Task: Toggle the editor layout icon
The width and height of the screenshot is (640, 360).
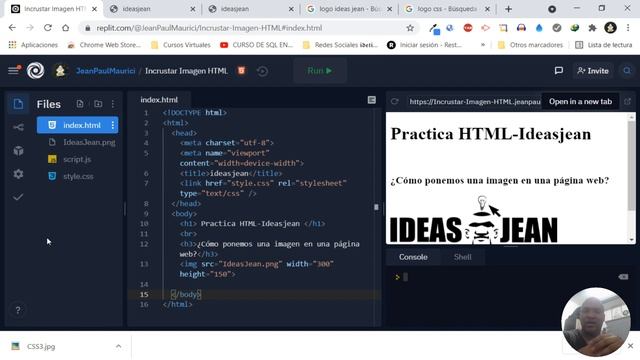Action: click(371, 100)
